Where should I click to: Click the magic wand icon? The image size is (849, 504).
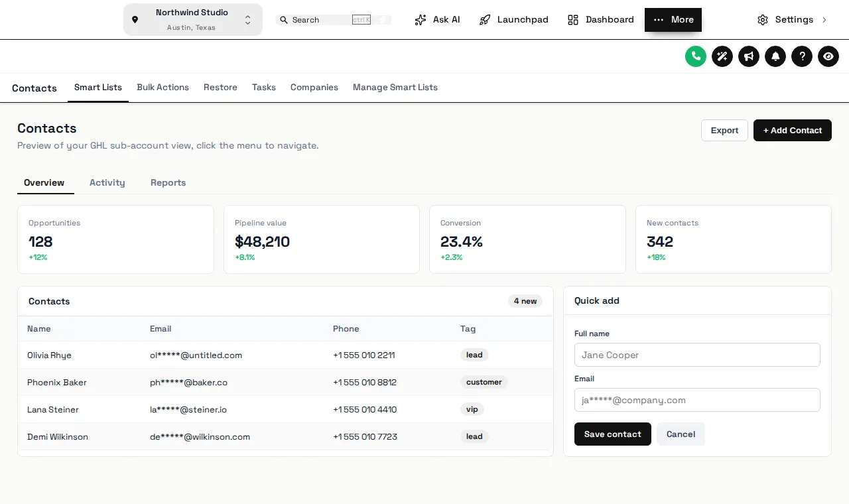722,56
